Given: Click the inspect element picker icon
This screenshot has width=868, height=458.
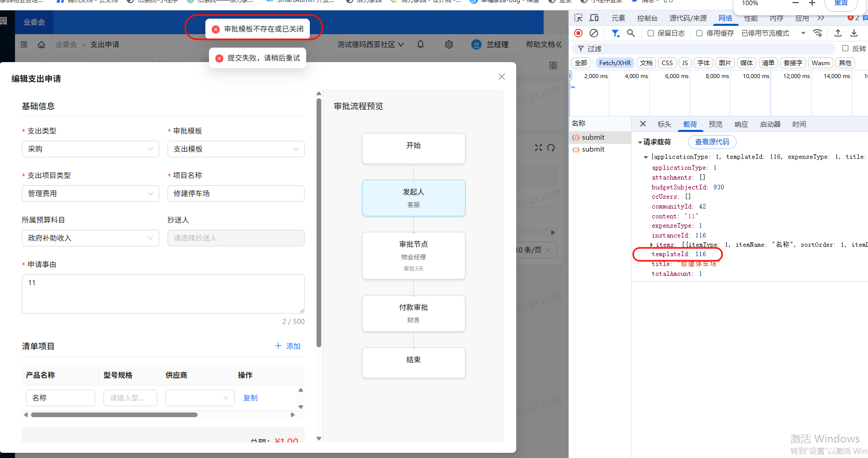Looking at the screenshot, I should click(578, 18).
